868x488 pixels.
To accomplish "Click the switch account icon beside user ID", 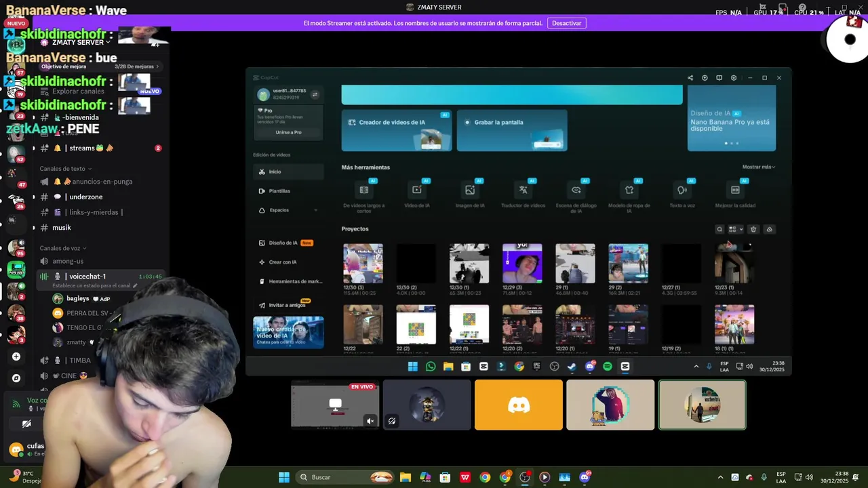I will tap(315, 95).
